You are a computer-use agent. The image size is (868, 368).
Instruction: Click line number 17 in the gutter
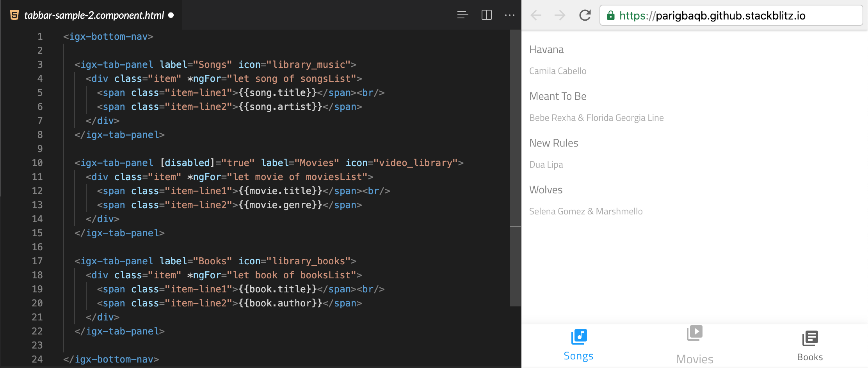click(37, 261)
